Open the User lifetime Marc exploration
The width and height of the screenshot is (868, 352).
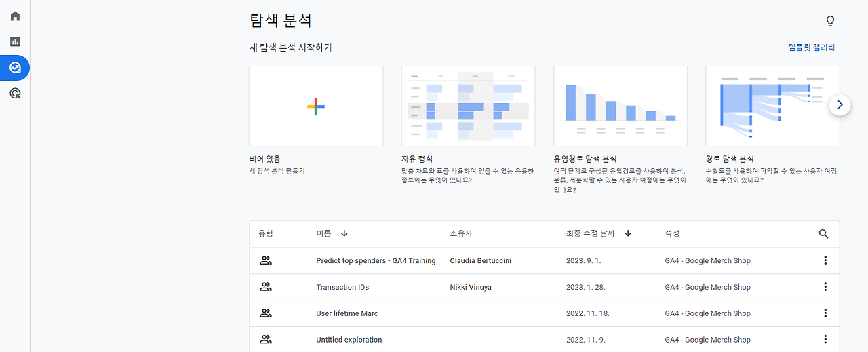(x=347, y=313)
